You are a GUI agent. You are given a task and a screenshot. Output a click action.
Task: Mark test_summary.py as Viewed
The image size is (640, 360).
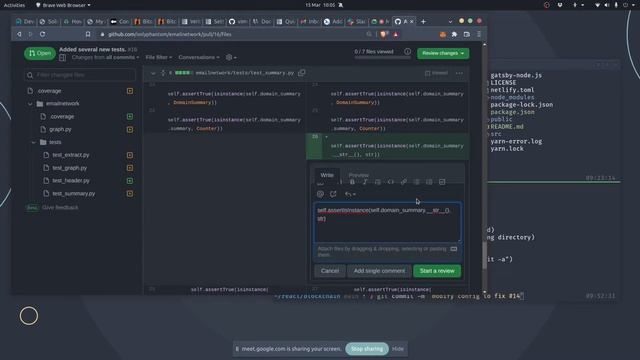coord(436,73)
